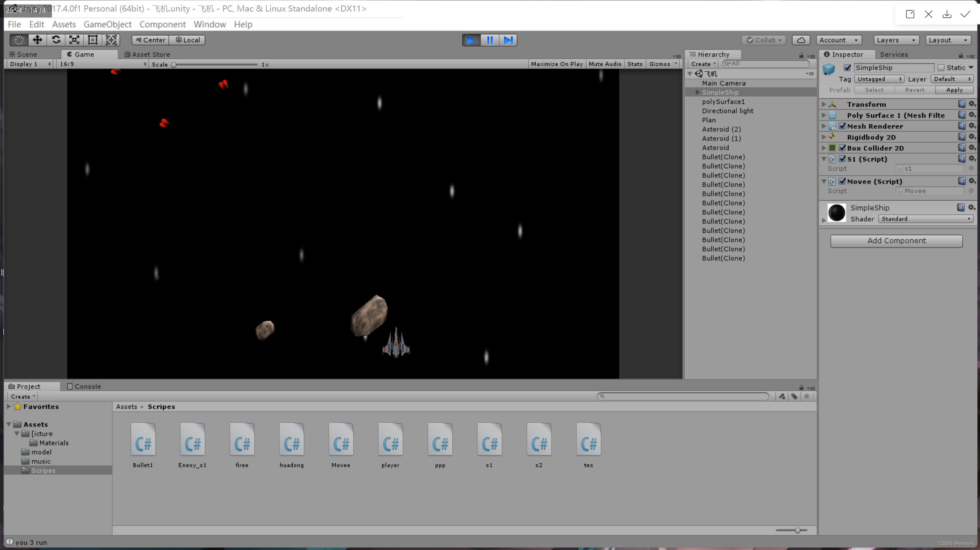Toggle the Center pivot button

click(150, 40)
